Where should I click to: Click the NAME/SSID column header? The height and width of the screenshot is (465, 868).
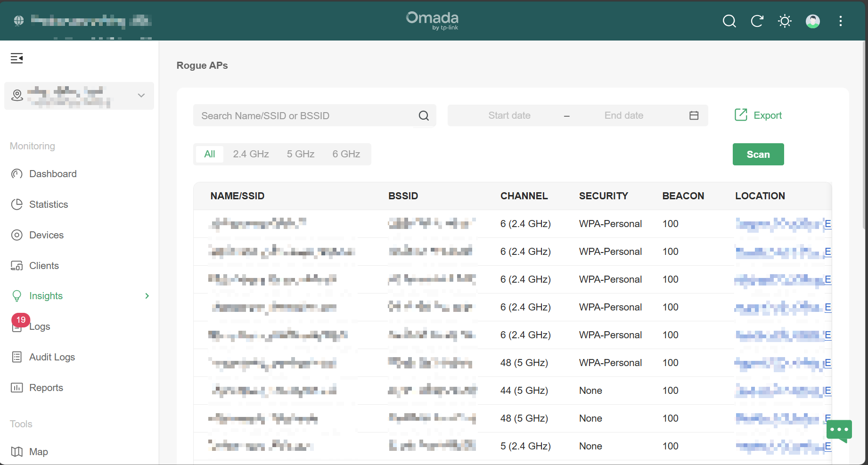point(237,196)
